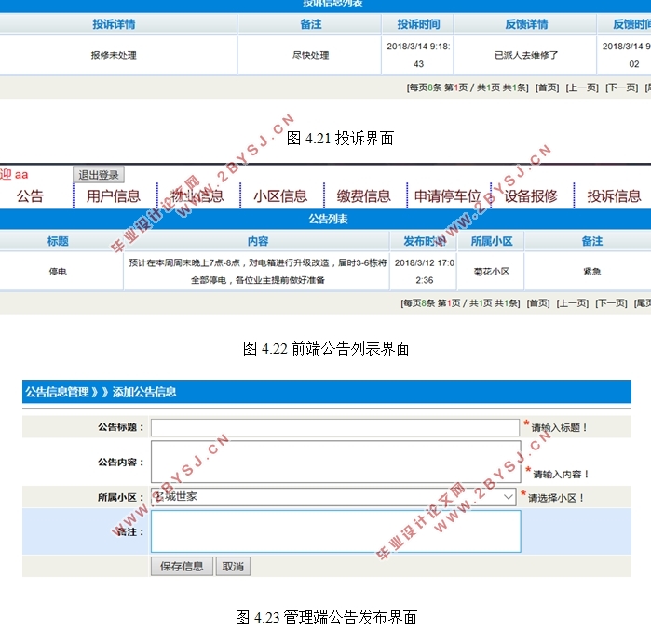Go to 下一页 in 公告列表 pagination
This screenshot has height=644, width=651.
pos(611,303)
